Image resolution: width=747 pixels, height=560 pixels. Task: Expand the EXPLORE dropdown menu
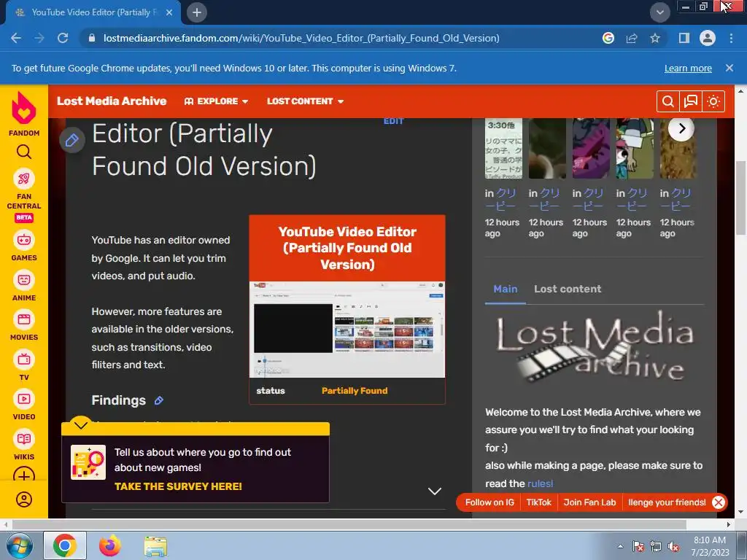click(216, 101)
